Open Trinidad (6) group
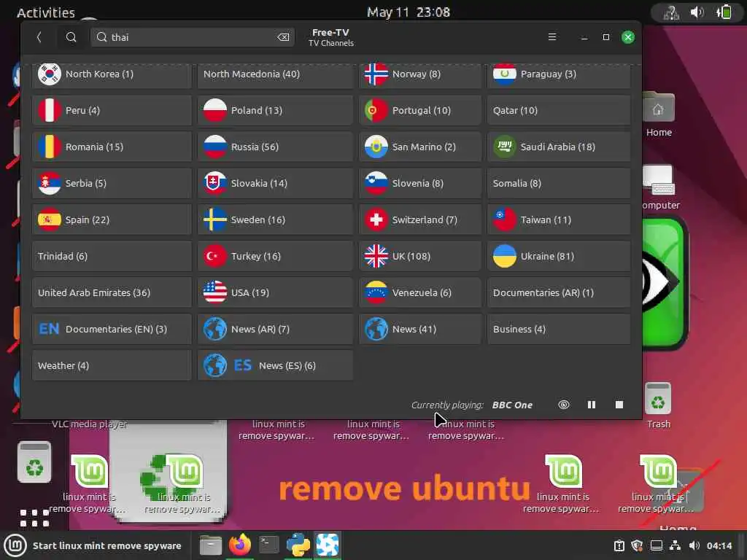 tap(112, 256)
